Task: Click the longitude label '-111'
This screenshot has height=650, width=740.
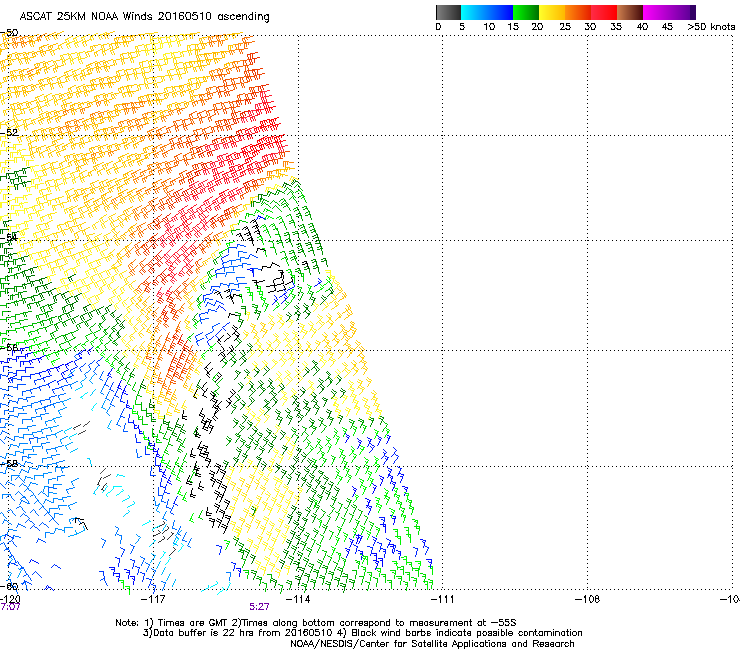Action: (442, 599)
